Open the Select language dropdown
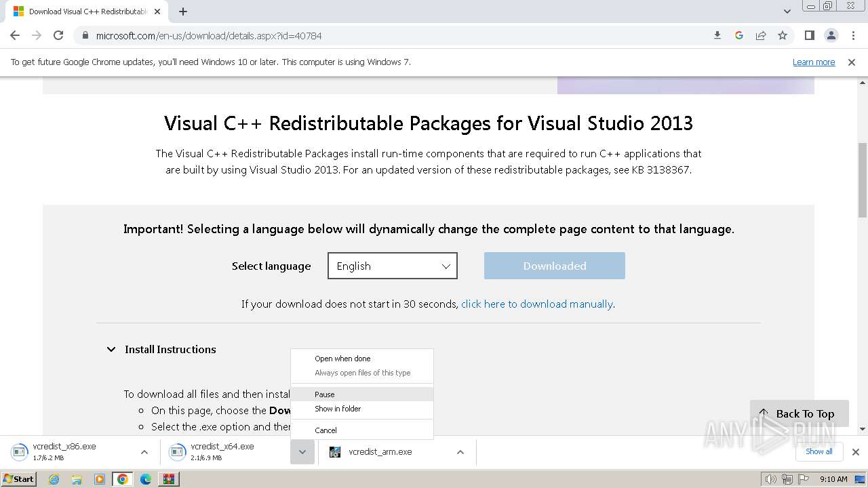 coord(392,266)
